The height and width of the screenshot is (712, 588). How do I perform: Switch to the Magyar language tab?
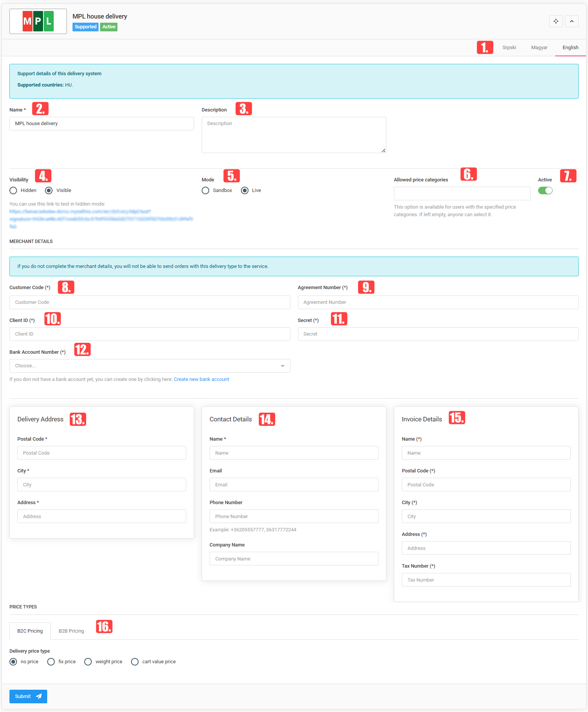click(539, 48)
